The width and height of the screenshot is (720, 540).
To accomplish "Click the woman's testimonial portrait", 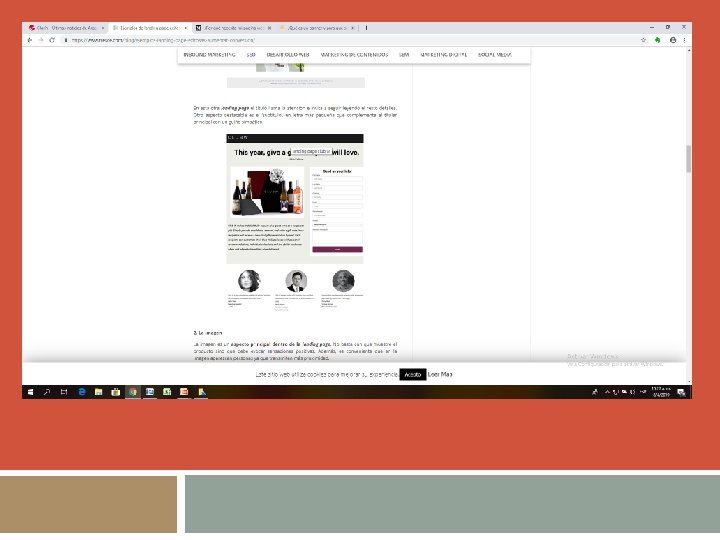I will (x=249, y=281).
